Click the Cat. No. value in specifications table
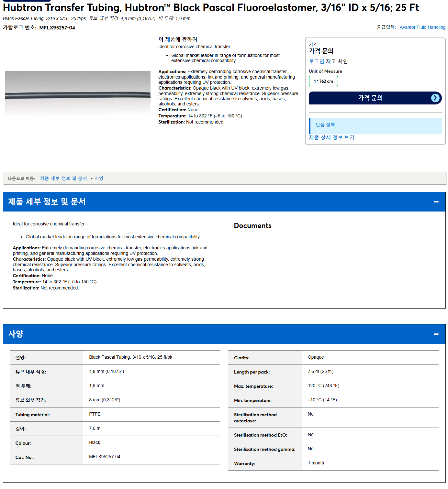The width and height of the screenshot is (448, 489). point(105,457)
